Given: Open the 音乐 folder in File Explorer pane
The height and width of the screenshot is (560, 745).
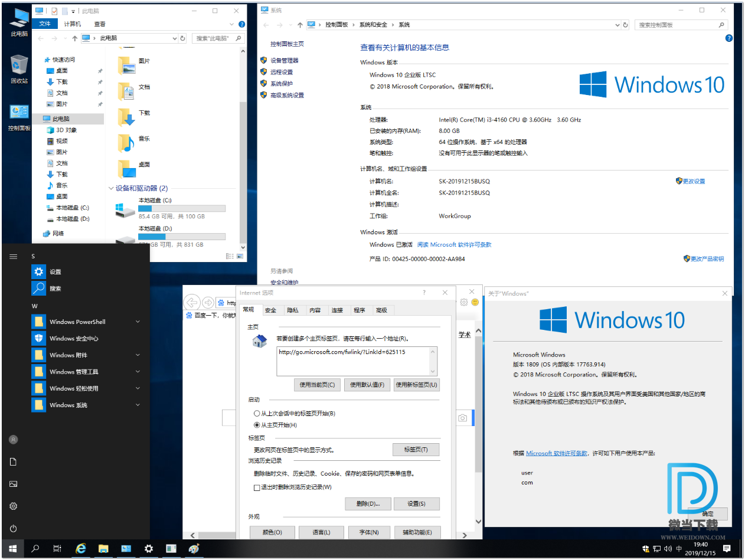Looking at the screenshot, I should pyautogui.click(x=135, y=142).
